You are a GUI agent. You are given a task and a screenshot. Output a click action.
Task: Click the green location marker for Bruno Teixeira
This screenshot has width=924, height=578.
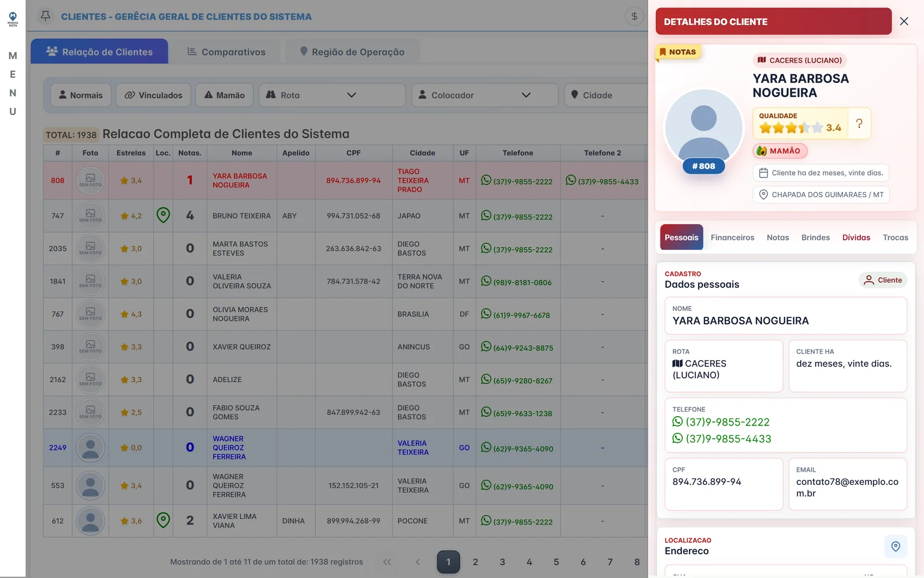tap(163, 216)
